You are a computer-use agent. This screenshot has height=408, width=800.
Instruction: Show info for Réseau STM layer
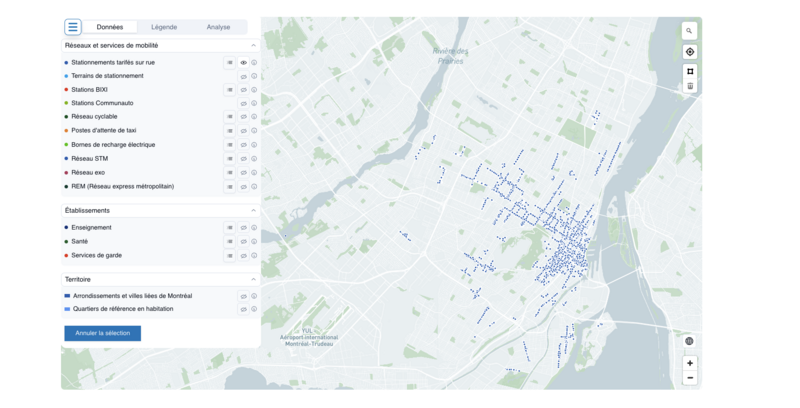point(254,159)
